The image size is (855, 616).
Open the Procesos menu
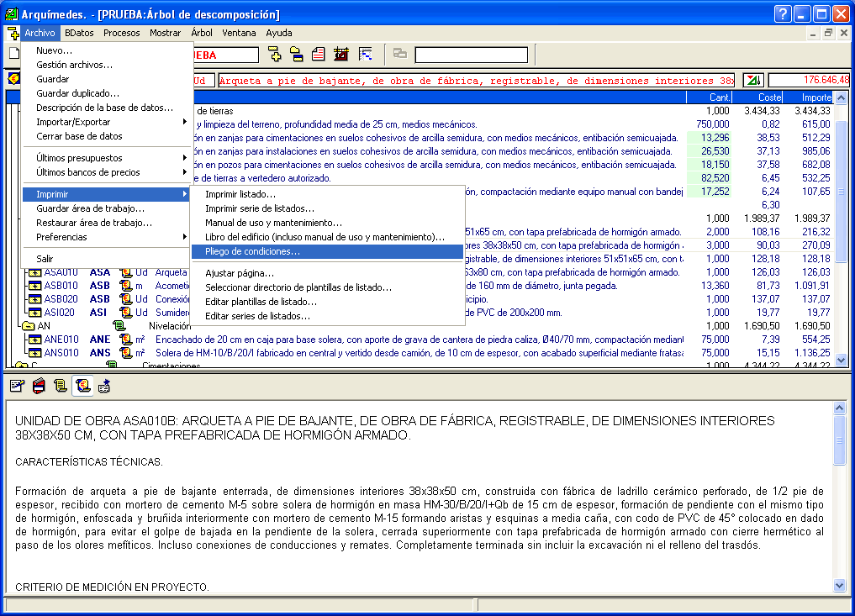(x=122, y=33)
